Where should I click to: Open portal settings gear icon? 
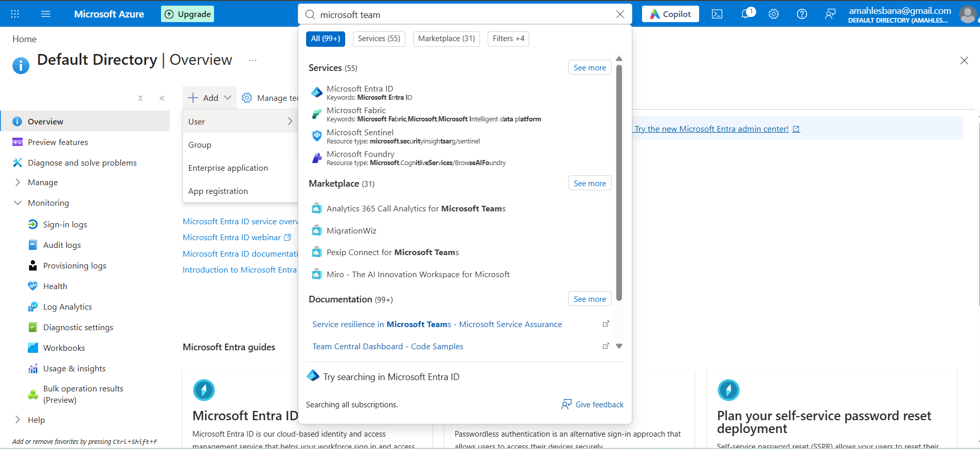774,14
